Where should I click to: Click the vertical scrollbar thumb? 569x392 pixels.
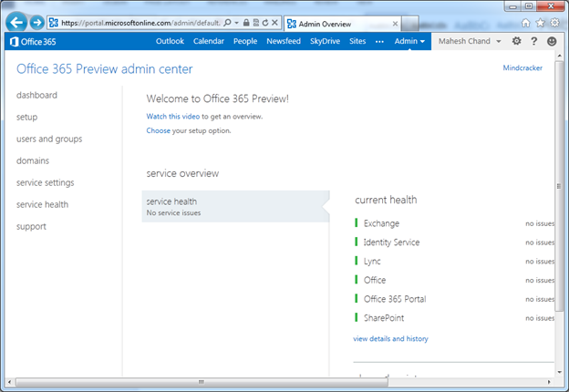point(559,186)
